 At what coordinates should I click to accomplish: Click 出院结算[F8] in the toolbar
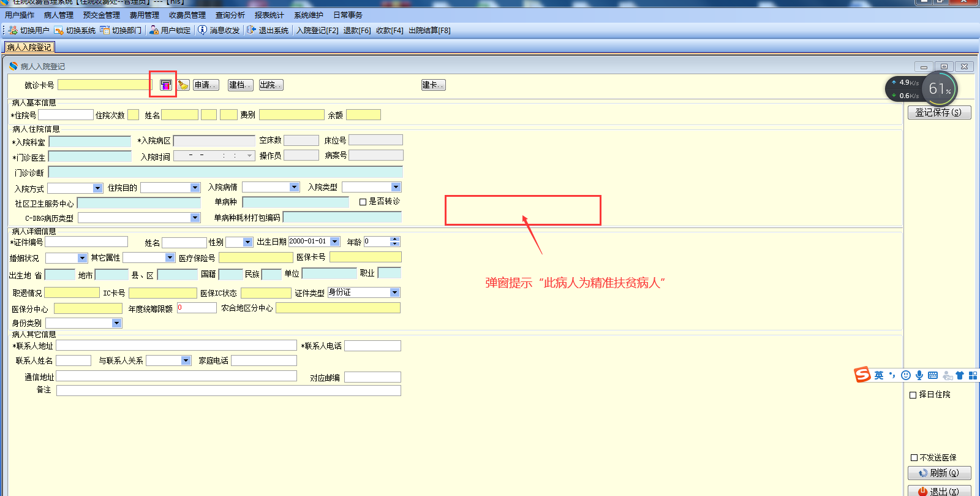429,31
